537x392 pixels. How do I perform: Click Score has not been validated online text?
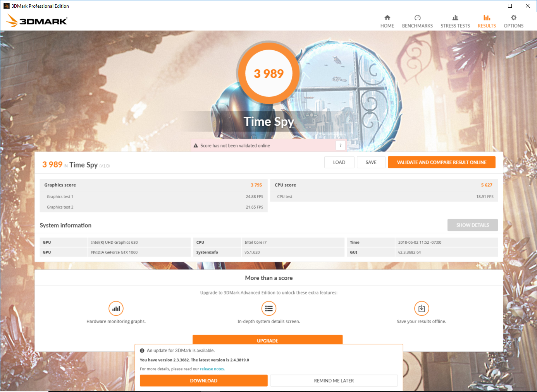(x=235, y=146)
